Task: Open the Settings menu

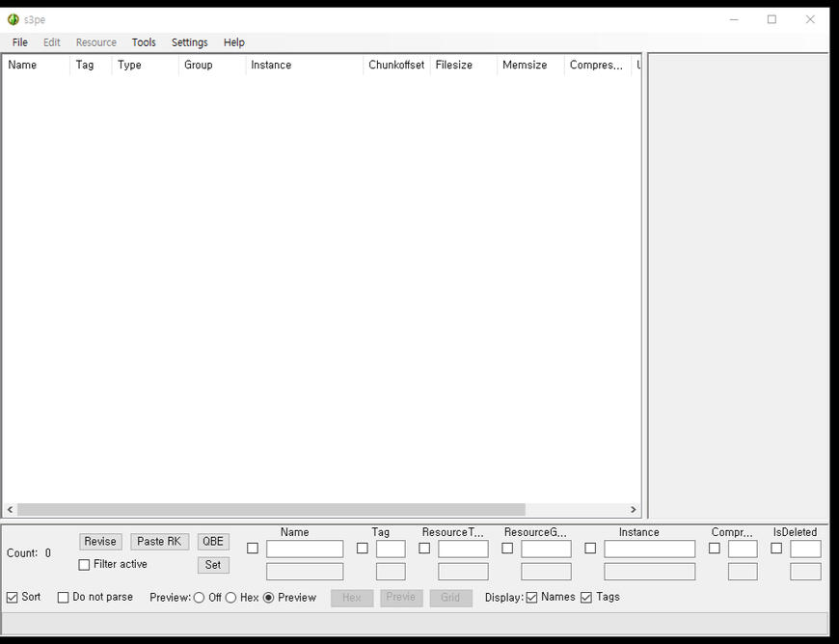Action: coord(189,42)
